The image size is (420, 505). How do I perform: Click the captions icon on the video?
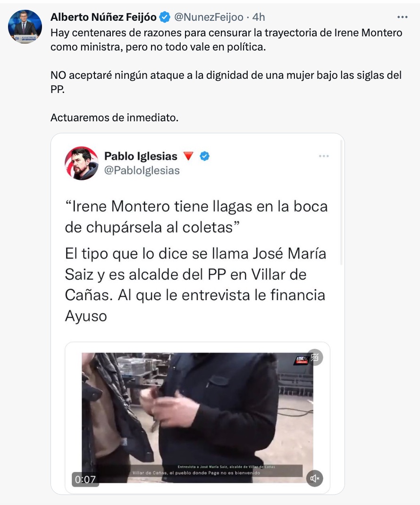315,357
